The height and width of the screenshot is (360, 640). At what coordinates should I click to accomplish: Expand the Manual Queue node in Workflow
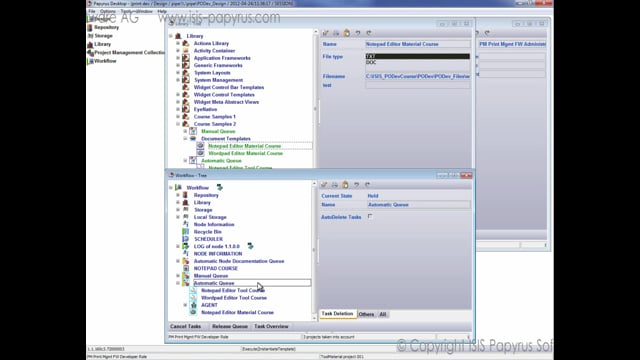[x=178, y=276]
